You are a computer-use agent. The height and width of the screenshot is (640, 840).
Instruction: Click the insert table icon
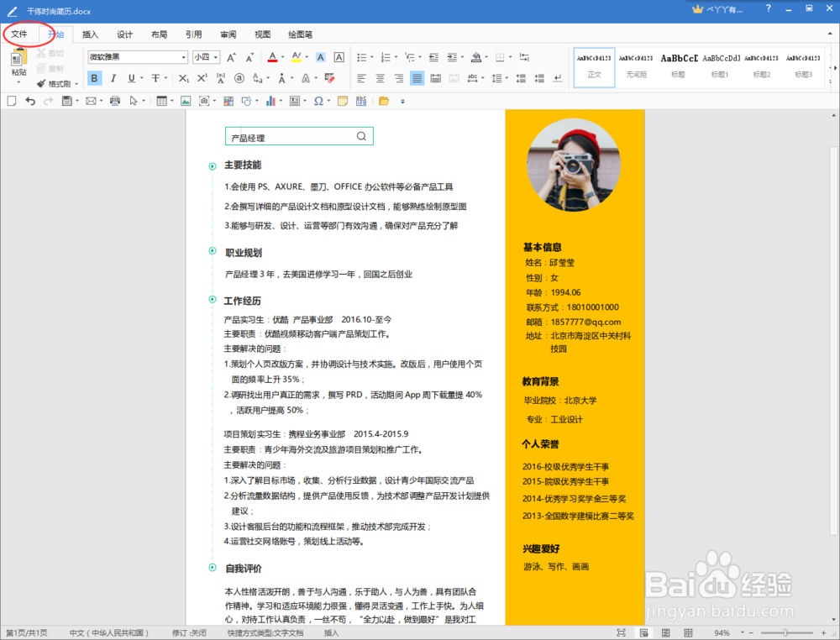161,101
